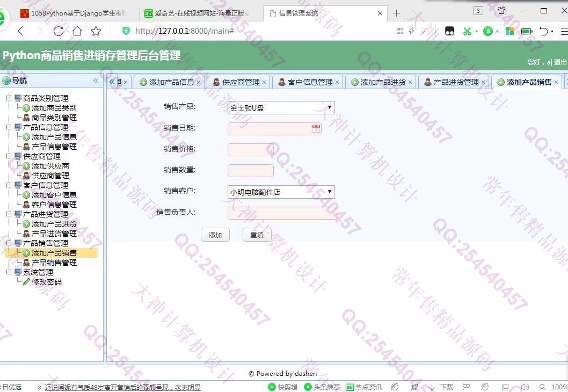Viewport: 568px width, 392px height.
Task: Open 头条推荐 in status bar
Action: pos(322,387)
